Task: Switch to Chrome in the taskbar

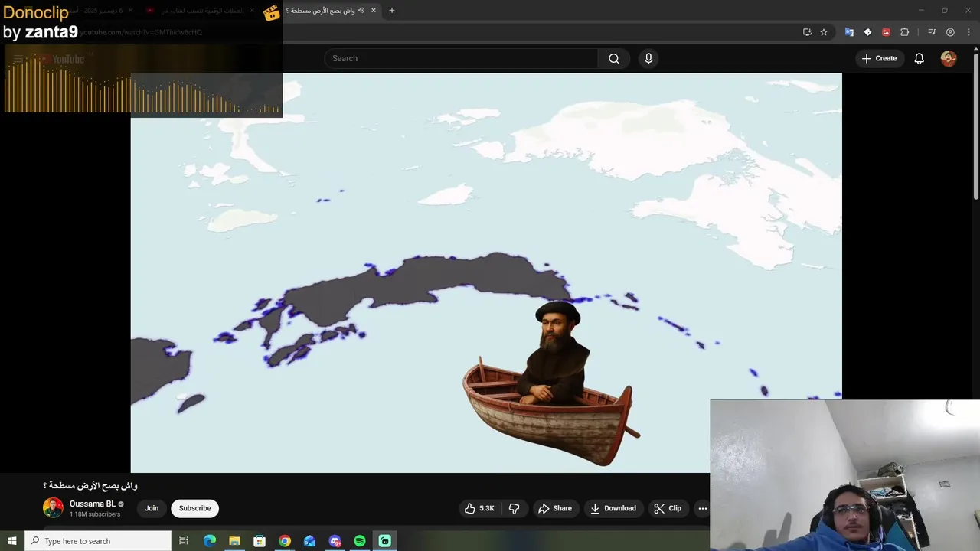Action: click(285, 541)
